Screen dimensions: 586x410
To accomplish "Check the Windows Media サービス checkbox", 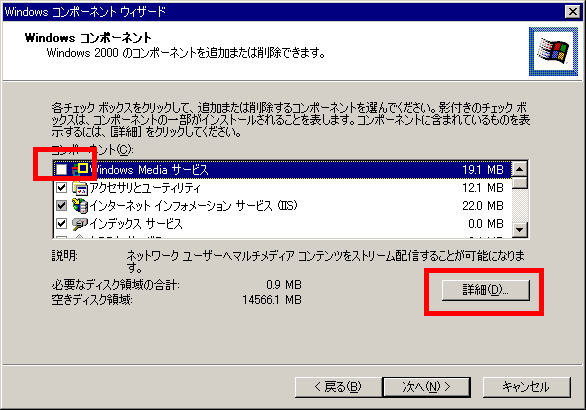I will point(61,170).
